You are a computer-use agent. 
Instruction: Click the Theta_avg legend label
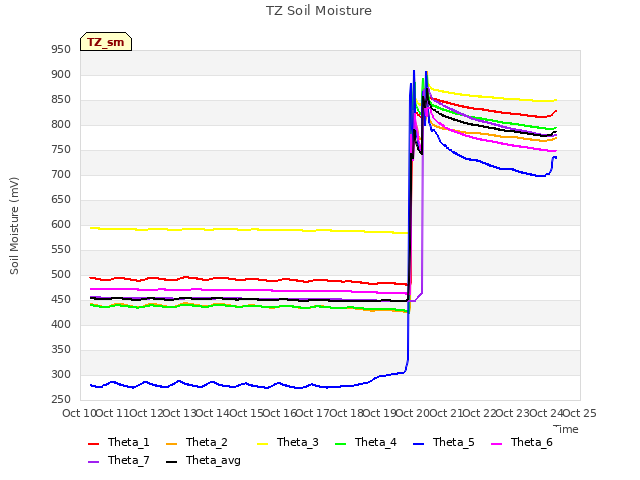(213, 460)
